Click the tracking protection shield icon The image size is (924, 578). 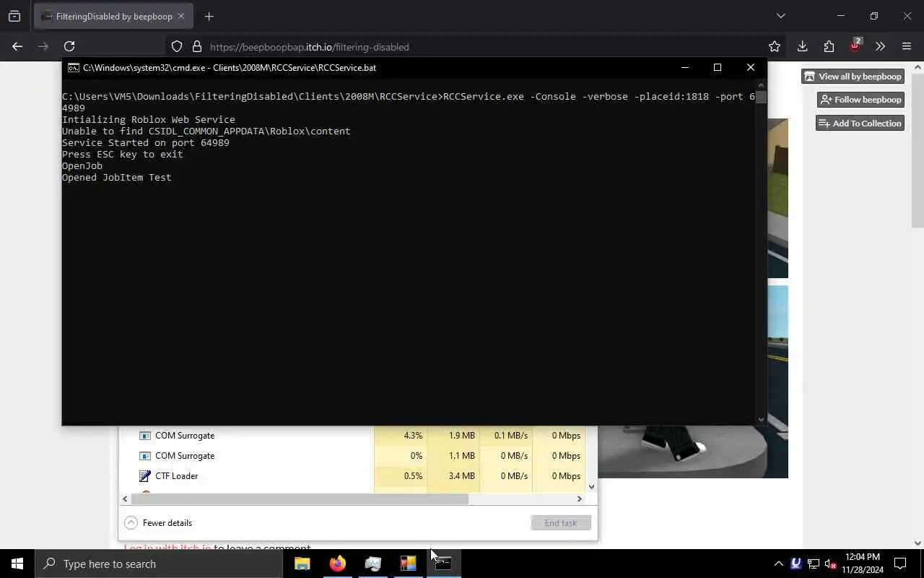(x=177, y=46)
